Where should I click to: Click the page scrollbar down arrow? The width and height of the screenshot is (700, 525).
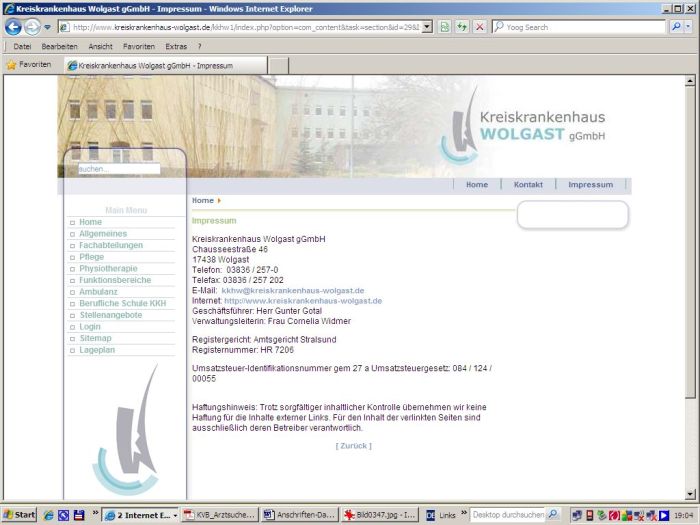[690, 494]
